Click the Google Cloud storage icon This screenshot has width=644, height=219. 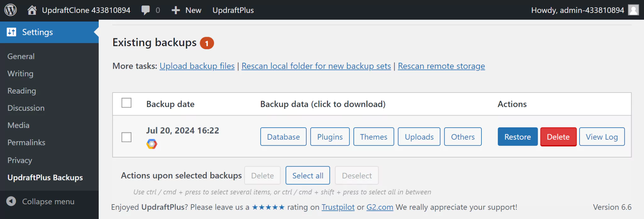[152, 144]
